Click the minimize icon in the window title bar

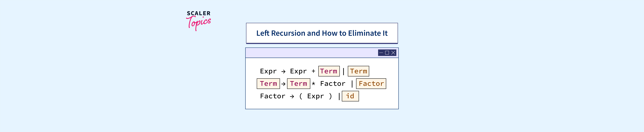(381, 53)
